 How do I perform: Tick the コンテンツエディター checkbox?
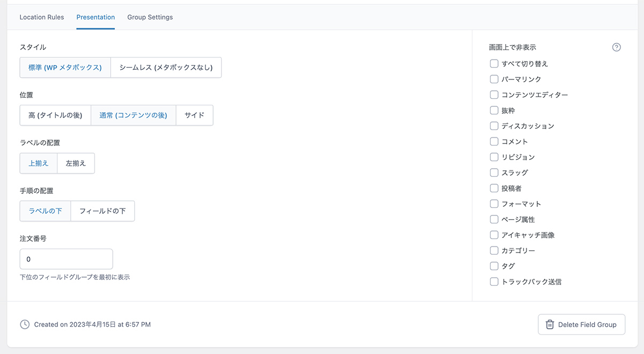pos(494,95)
